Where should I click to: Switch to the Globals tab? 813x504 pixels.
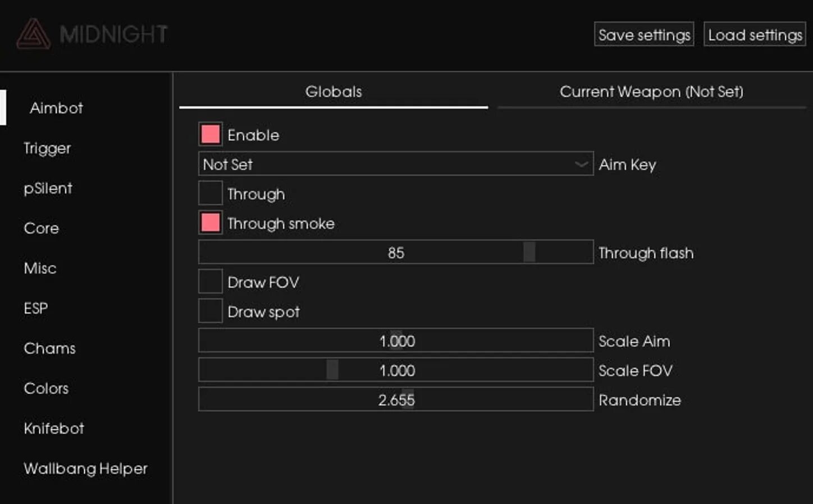click(x=334, y=91)
